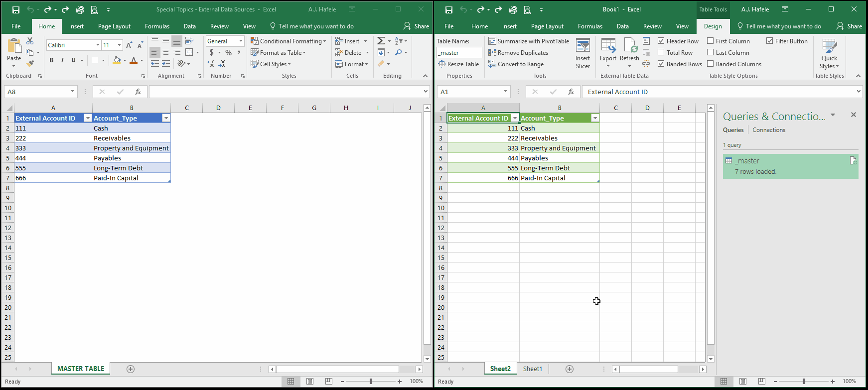Toggle Bold formatting in left window
This screenshot has width=868, height=390.
[x=51, y=60]
